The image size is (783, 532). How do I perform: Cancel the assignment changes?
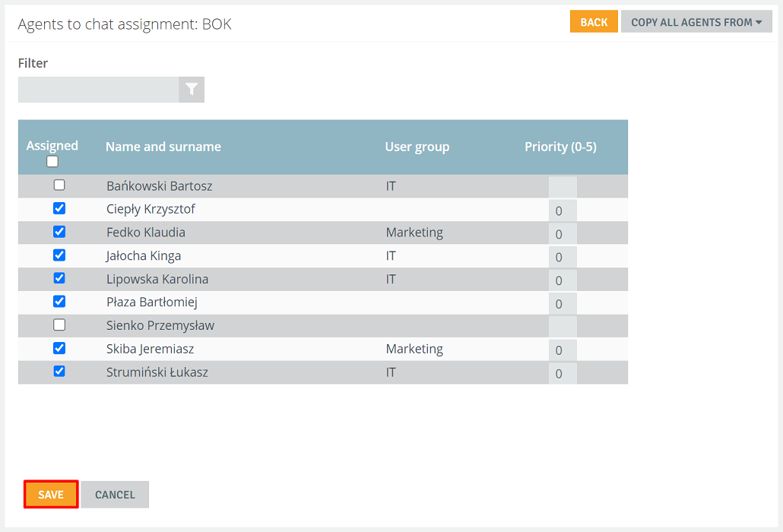click(115, 495)
